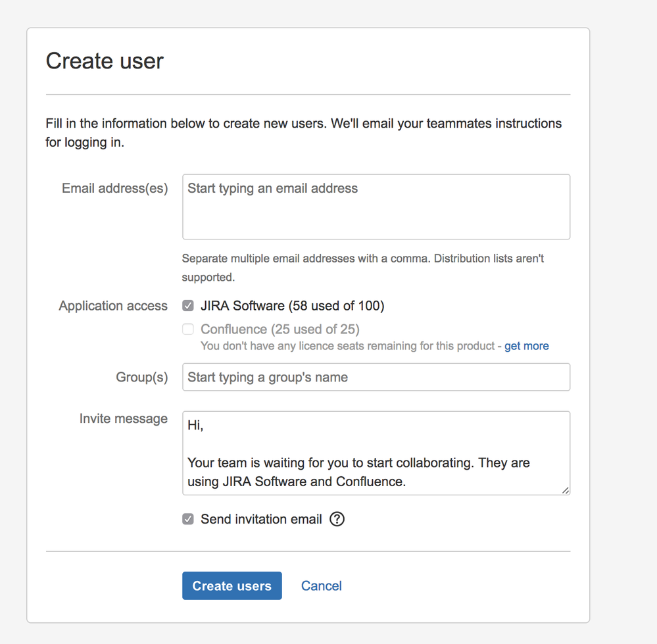Click the Create user heading
This screenshot has height=644, width=657.
pos(105,61)
